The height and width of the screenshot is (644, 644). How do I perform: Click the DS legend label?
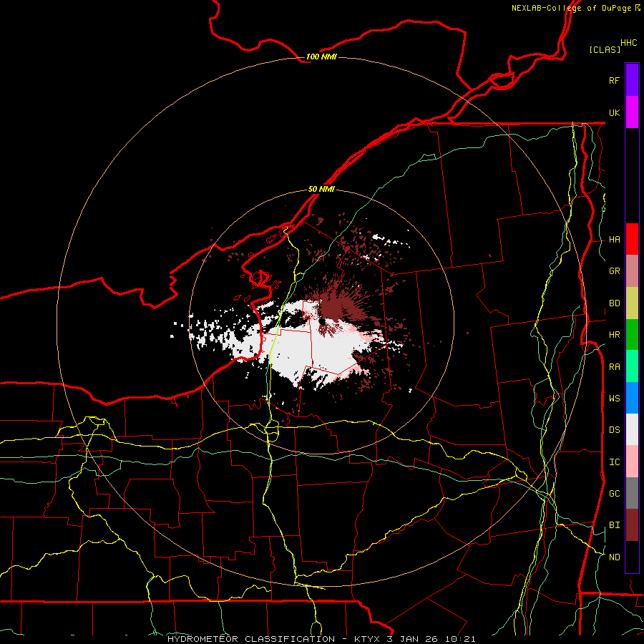615,430
